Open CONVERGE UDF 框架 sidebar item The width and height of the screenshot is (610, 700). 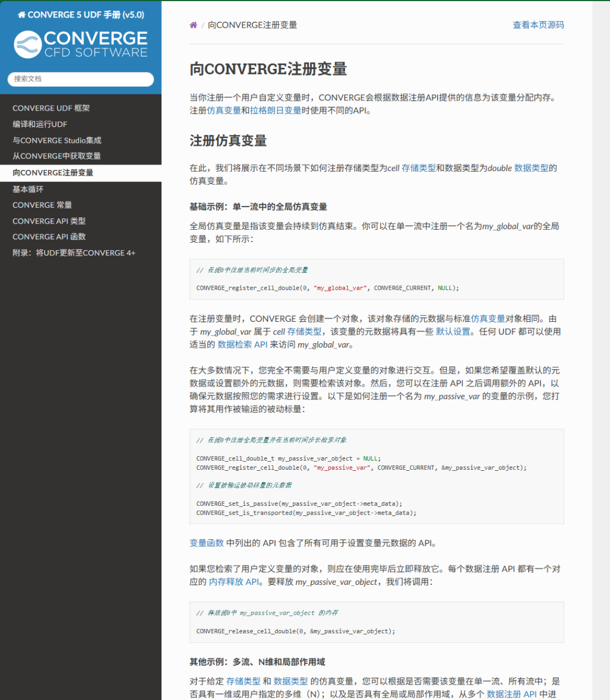tap(51, 108)
